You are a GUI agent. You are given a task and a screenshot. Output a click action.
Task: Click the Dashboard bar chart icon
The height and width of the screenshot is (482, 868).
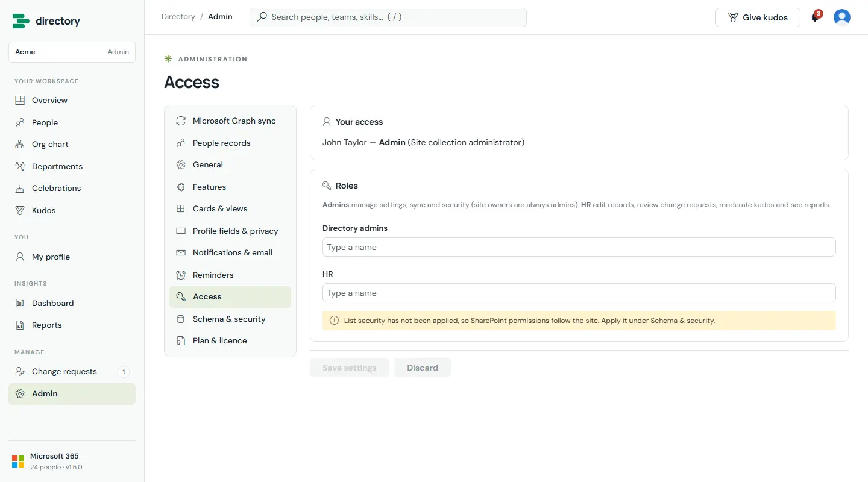coord(20,303)
